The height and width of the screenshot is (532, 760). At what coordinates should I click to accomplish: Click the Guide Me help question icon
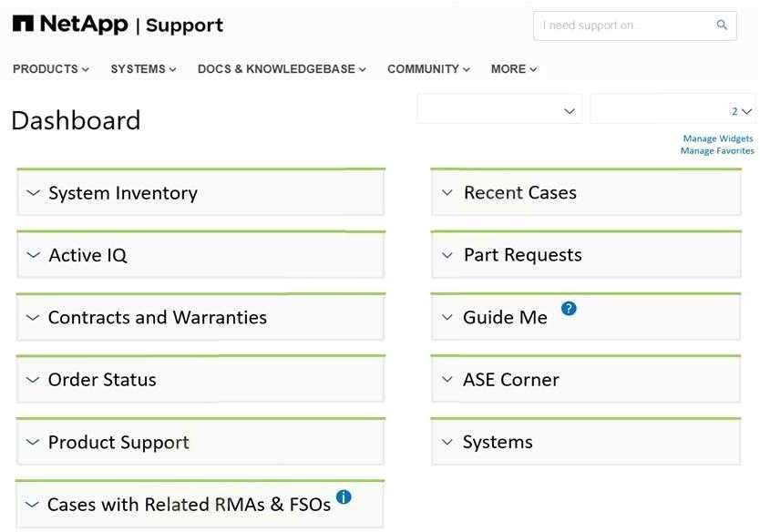tap(569, 308)
